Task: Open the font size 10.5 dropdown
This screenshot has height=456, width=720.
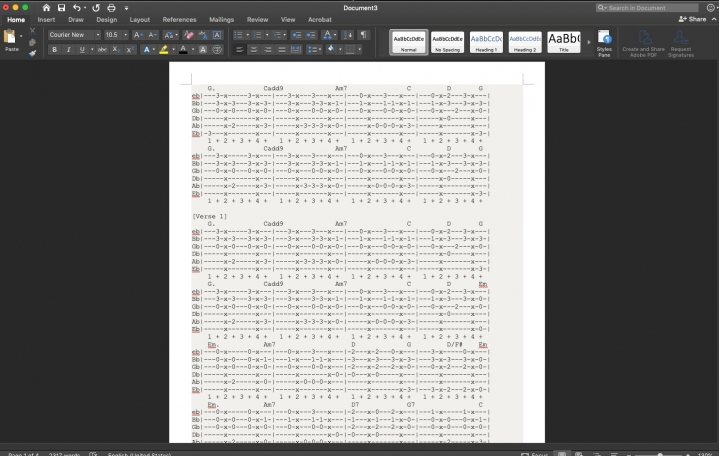Action: 125,35
